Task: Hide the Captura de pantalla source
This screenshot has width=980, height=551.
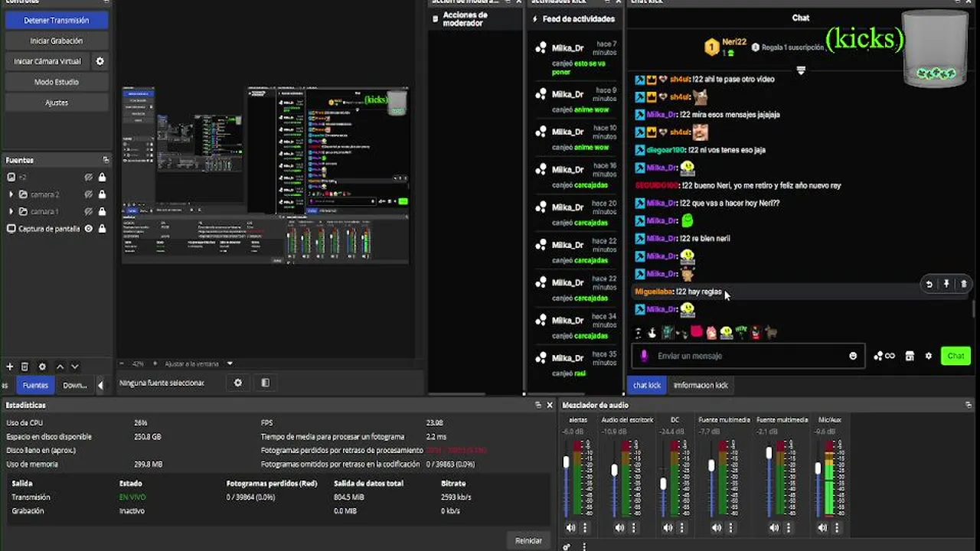Action: [x=89, y=229]
